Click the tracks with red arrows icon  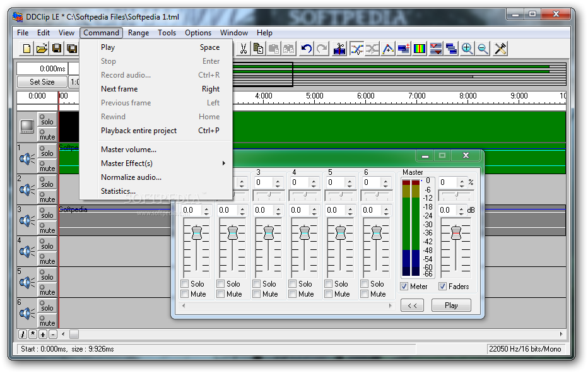point(436,49)
